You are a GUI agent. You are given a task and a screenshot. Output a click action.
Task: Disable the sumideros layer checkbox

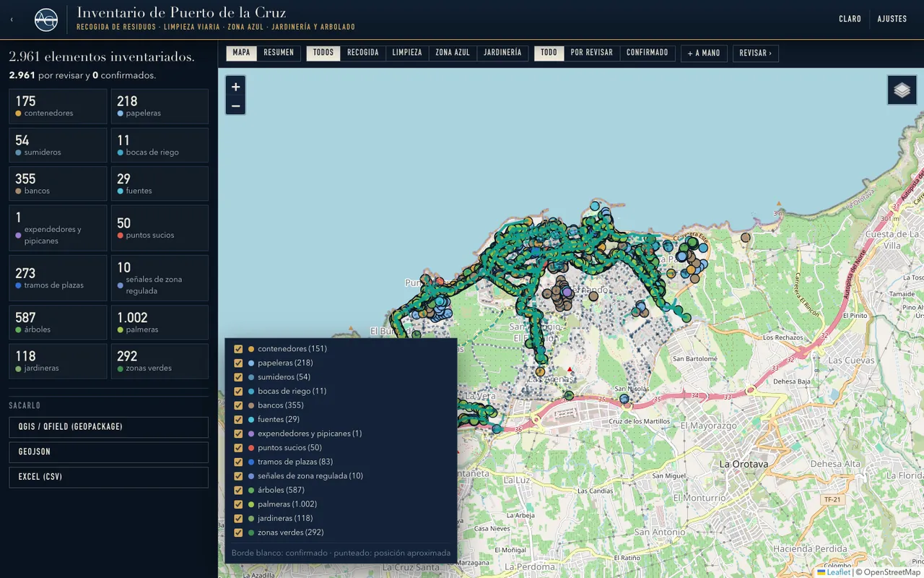click(238, 377)
